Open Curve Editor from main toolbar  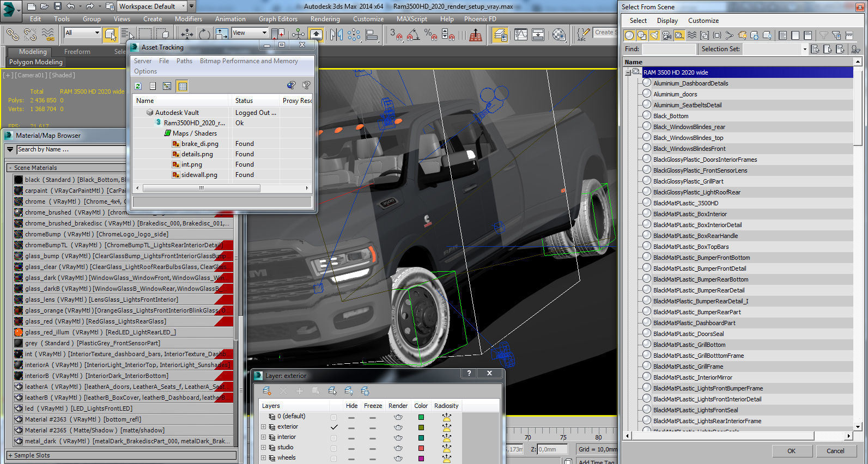tap(521, 35)
